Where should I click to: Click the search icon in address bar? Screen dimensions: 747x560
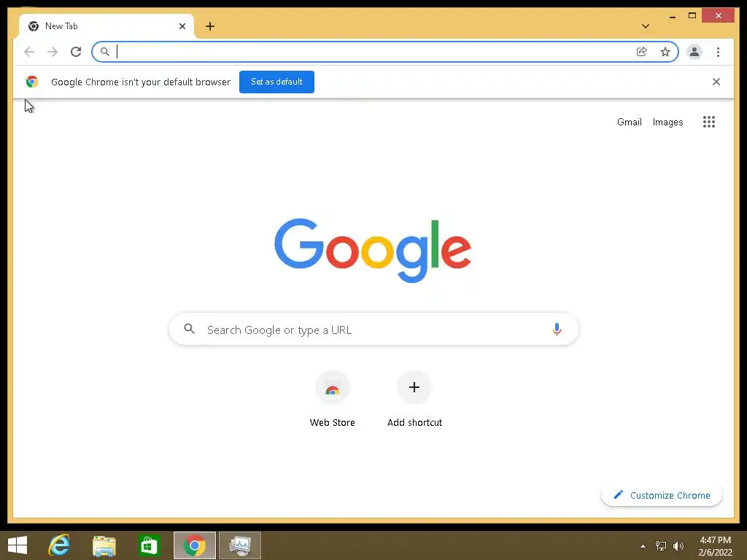[x=105, y=52]
